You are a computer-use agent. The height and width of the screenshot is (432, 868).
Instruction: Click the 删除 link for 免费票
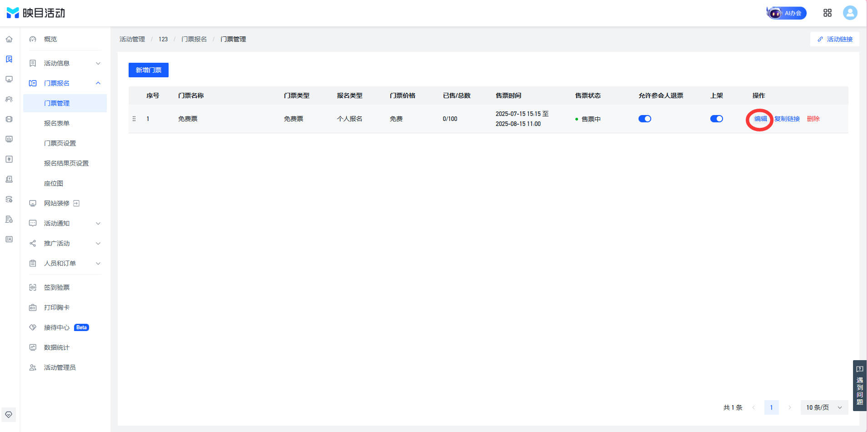[813, 119]
